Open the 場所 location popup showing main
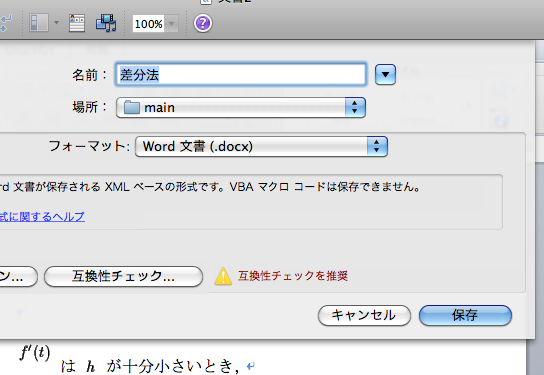The image size is (544, 375). click(x=241, y=107)
